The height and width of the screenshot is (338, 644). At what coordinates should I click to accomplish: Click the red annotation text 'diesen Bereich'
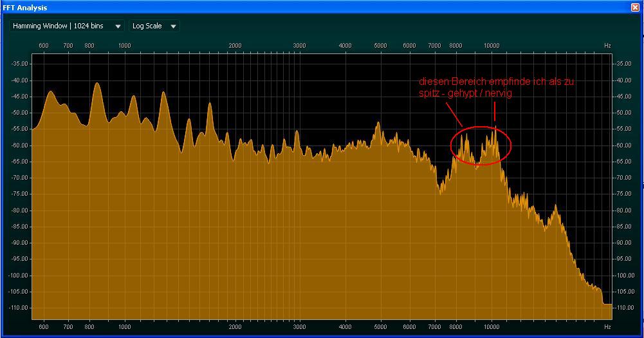click(x=447, y=82)
